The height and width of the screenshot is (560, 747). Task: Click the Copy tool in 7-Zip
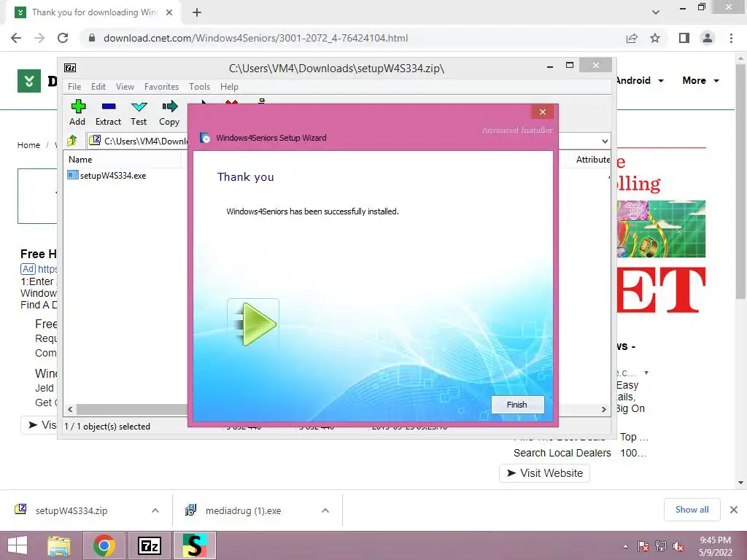(x=169, y=113)
